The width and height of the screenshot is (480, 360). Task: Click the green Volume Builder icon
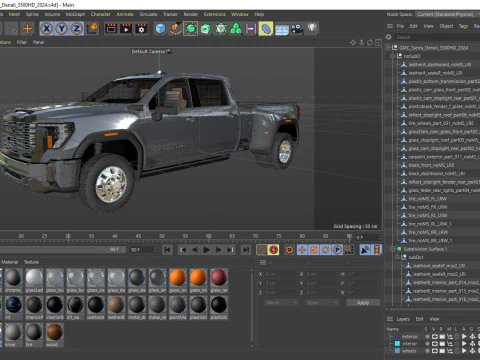pyautogui.click(x=236, y=29)
